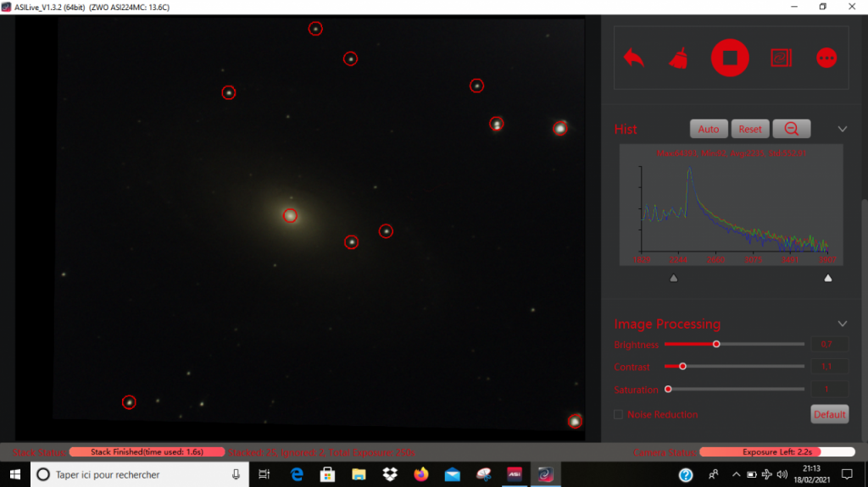Click the histogram white point triangle handle
868x487 pixels.
pyautogui.click(x=828, y=278)
